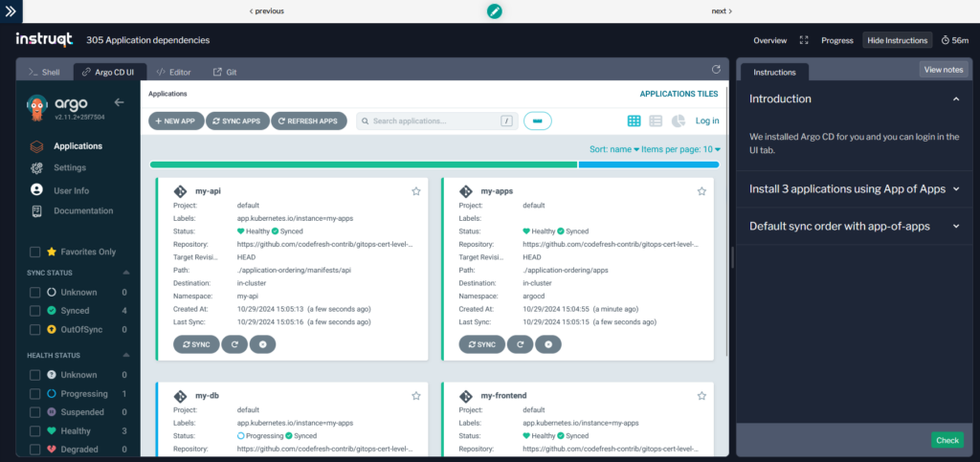The height and width of the screenshot is (462, 980).
Task: Select the Argo CD UI tab
Action: (107, 72)
